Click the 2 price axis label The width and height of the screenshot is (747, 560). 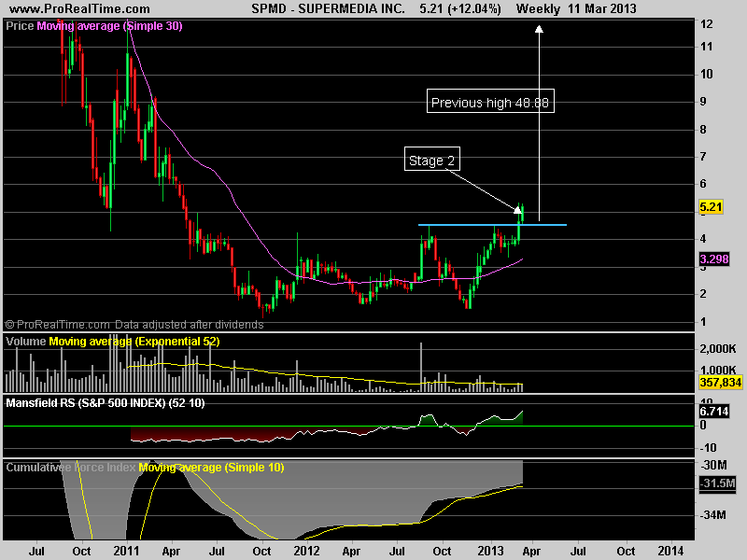coord(703,294)
